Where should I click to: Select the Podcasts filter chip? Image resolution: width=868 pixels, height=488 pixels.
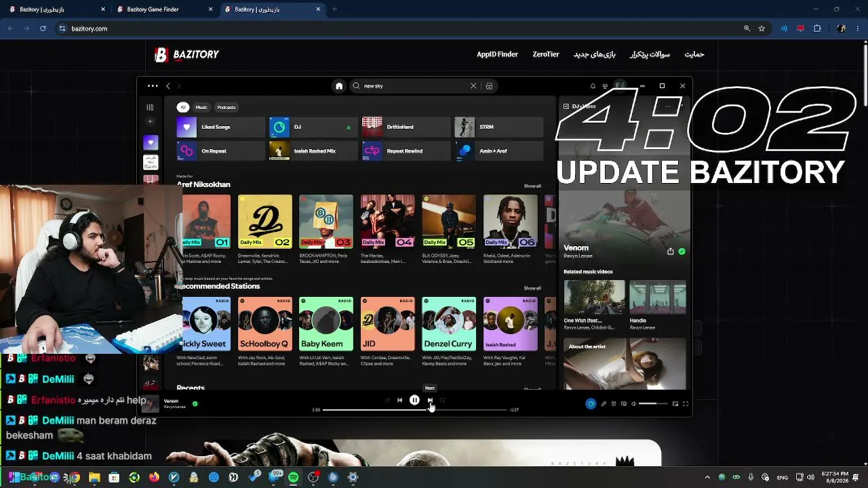click(226, 107)
